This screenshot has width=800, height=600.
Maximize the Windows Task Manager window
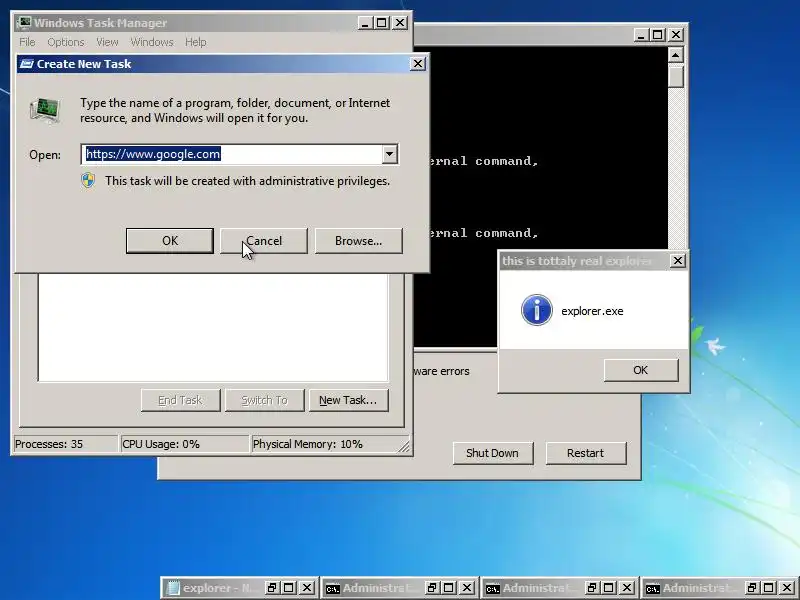point(382,23)
